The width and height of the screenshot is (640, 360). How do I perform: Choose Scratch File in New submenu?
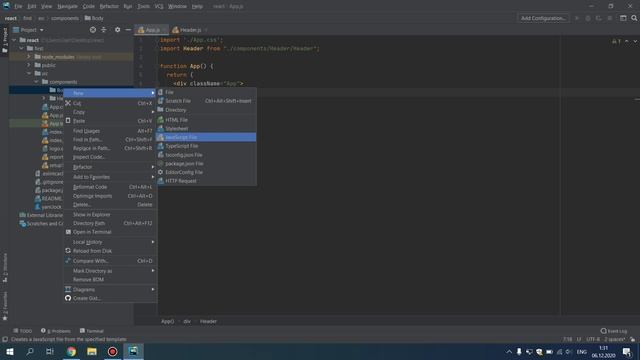(x=206, y=101)
